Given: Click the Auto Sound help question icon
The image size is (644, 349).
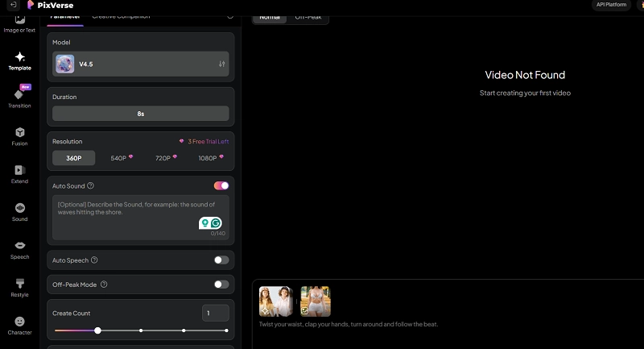Looking at the screenshot, I should click(90, 185).
